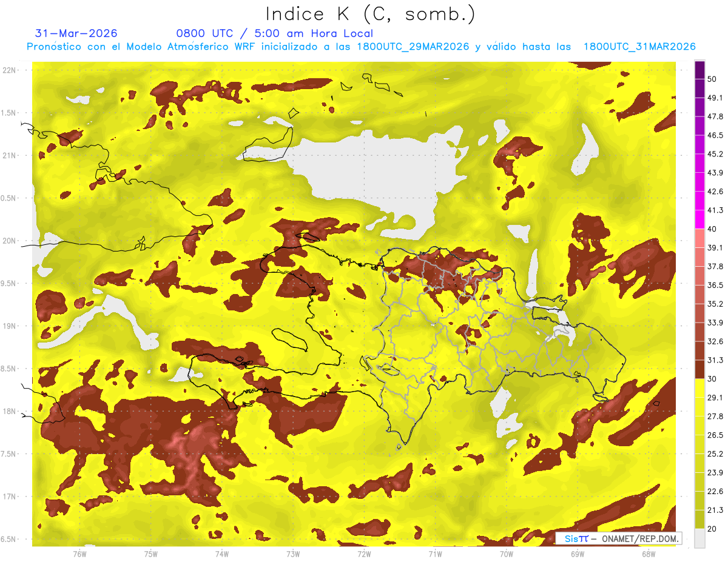The width and height of the screenshot is (728, 562).
Task: Click the 18N latitude axis label
Action: click(x=9, y=411)
